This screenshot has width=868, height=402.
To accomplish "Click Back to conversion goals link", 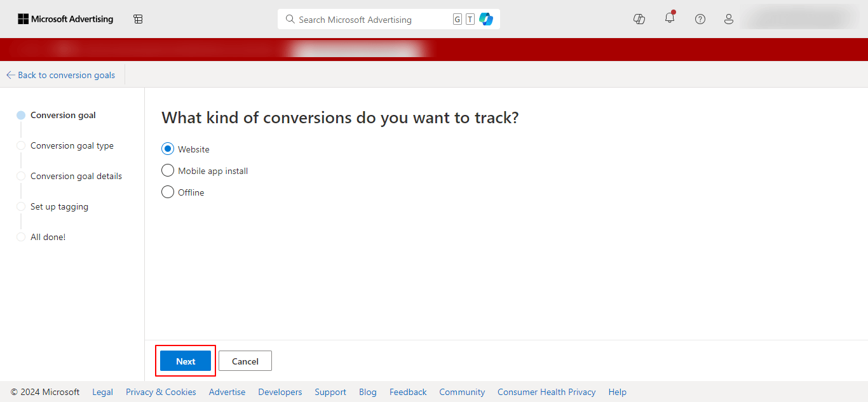I will [66, 75].
